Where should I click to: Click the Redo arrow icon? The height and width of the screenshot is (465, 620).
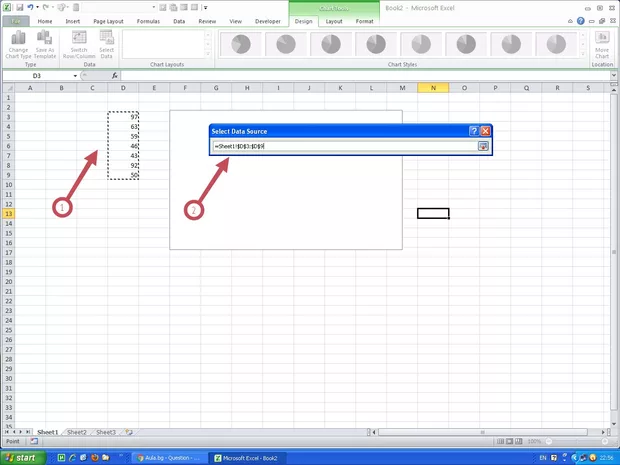pyautogui.click(x=45, y=7)
